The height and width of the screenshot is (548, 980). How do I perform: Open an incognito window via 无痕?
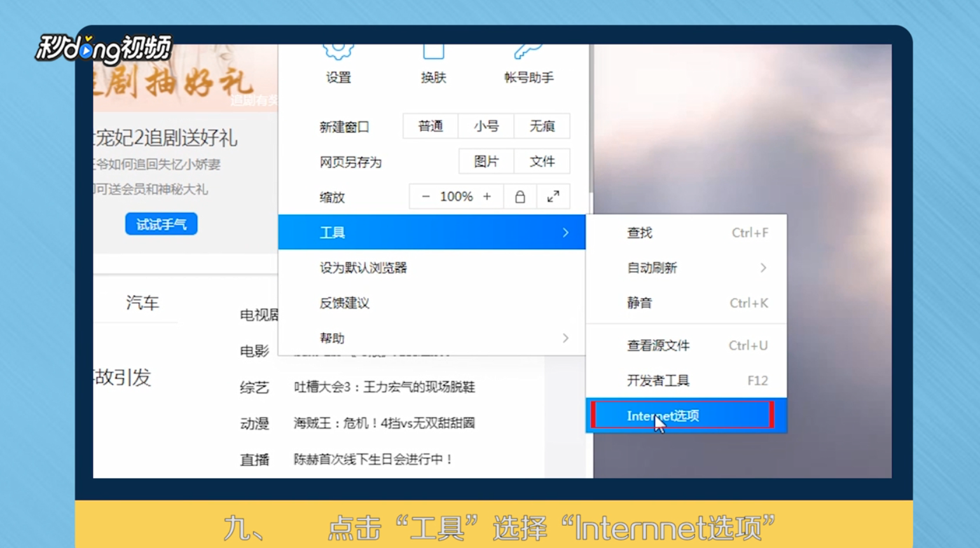tap(542, 126)
